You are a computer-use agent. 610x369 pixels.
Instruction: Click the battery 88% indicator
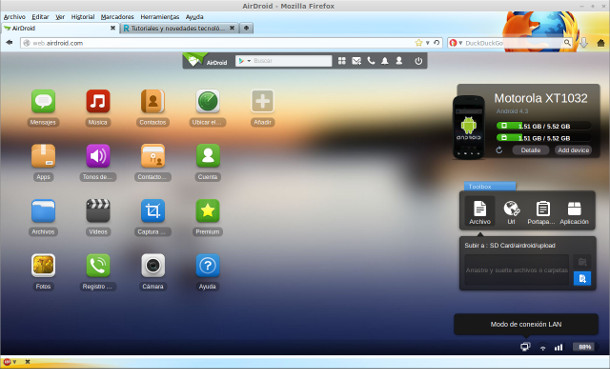tap(584, 347)
